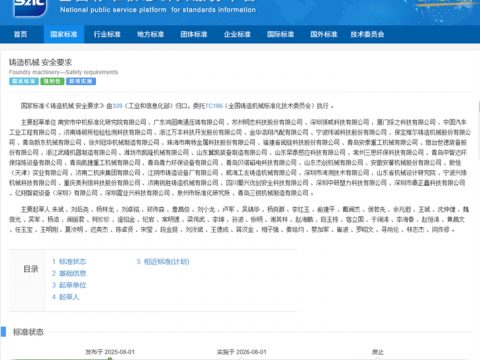480x360 pixels.
Task: Click the blue 国家标准 tag badge
Action: [24, 81]
